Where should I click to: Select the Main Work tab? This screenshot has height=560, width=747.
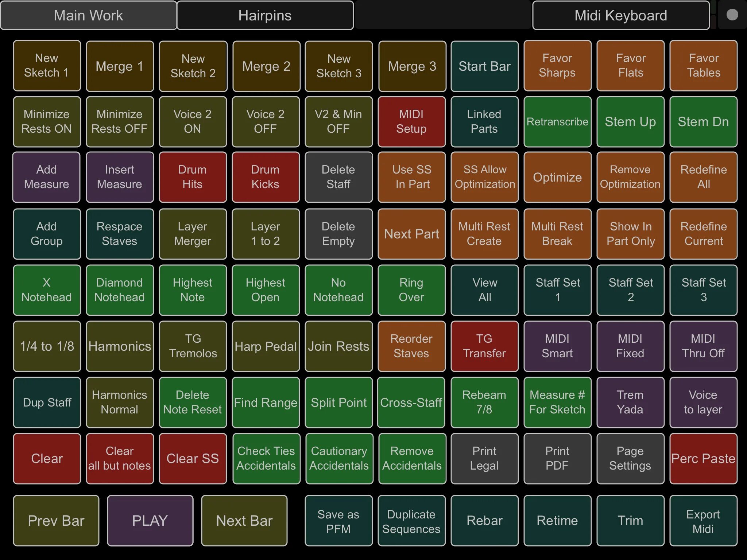89,15
